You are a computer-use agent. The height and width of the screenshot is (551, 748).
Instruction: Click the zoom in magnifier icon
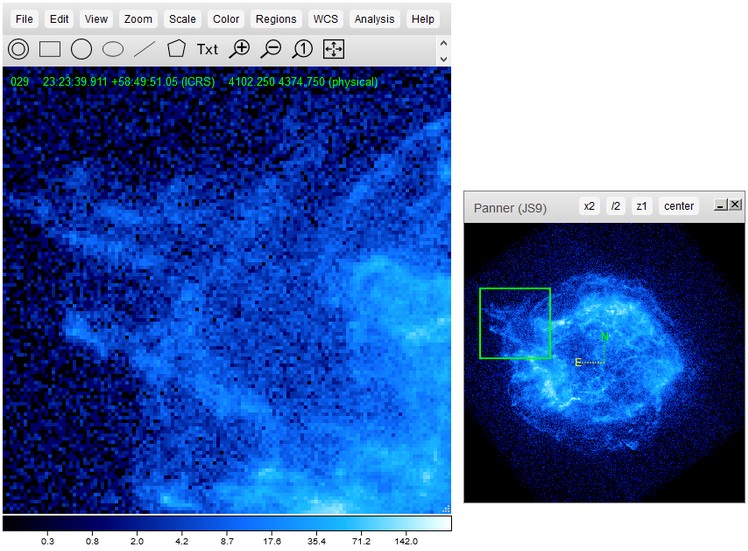(240, 49)
